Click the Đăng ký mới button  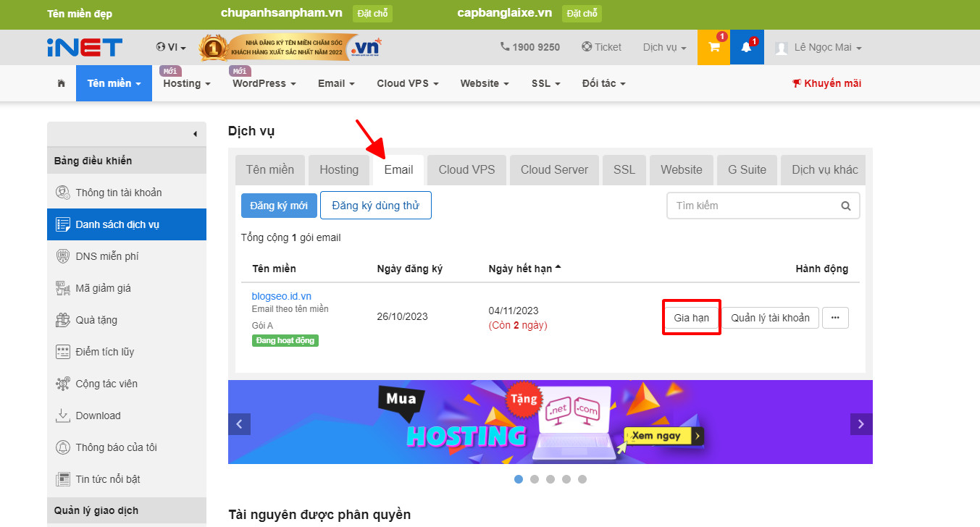tap(279, 206)
